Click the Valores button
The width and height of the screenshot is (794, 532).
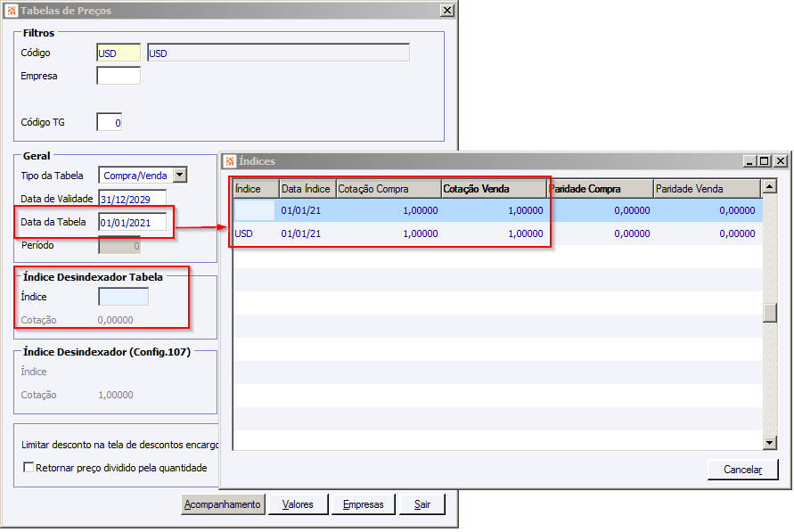coord(298,504)
